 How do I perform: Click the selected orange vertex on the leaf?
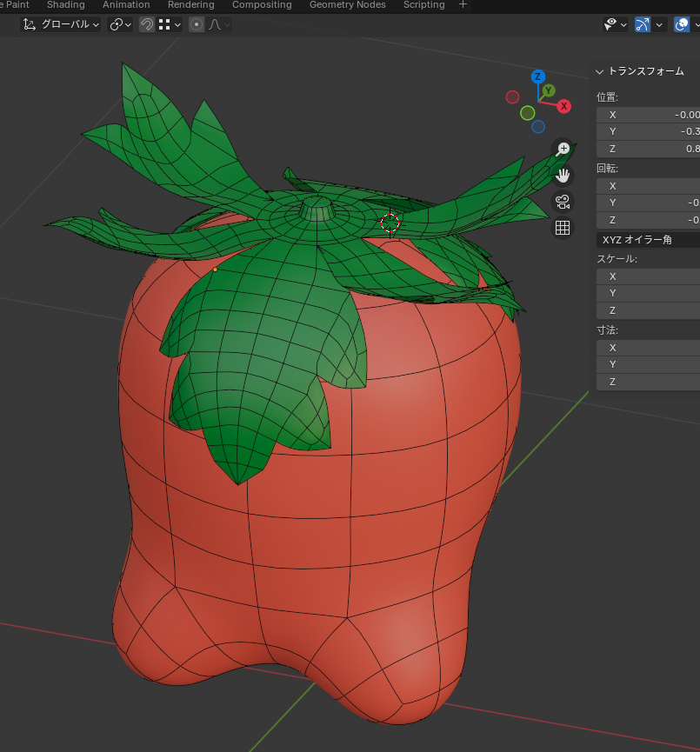[215, 270]
